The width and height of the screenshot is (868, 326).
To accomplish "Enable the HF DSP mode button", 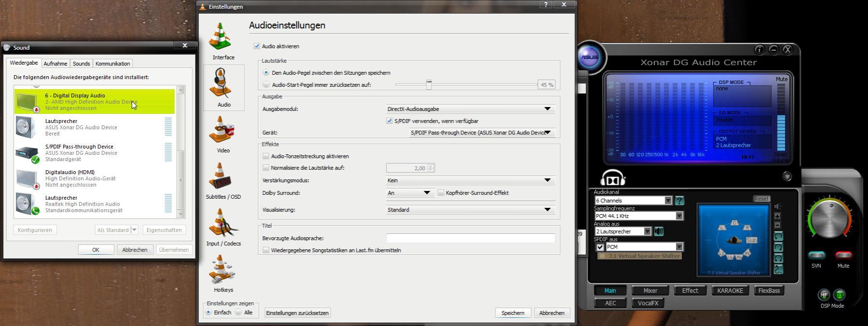I will (x=824, y=295).
